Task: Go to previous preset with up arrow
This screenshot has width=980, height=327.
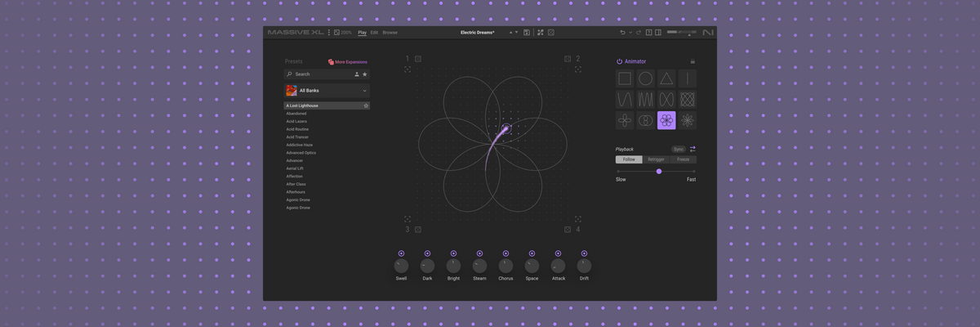Action: 511,33
